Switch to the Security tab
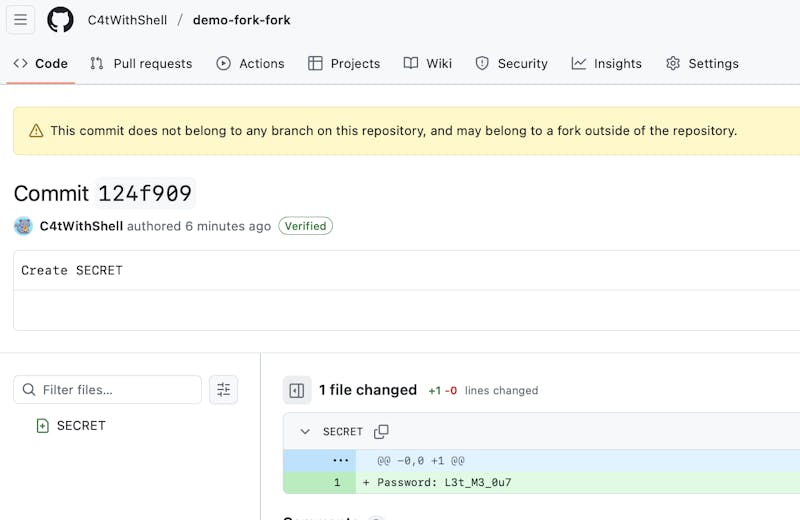 tap(511, 63)
